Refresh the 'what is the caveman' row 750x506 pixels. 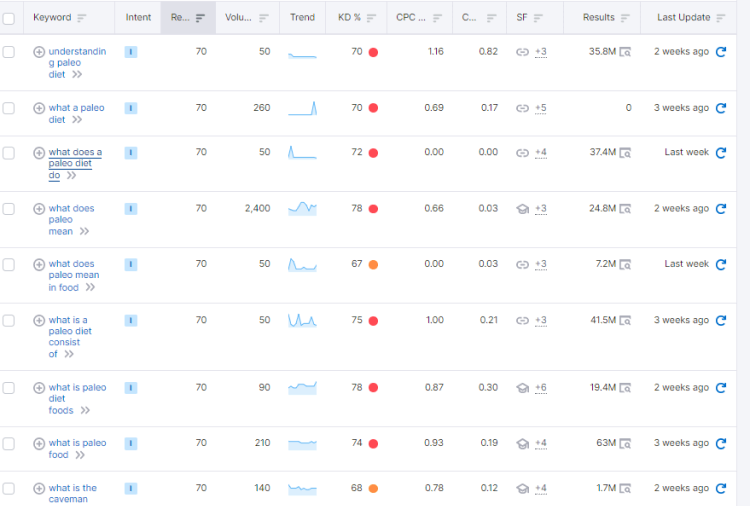click(721, 488)
